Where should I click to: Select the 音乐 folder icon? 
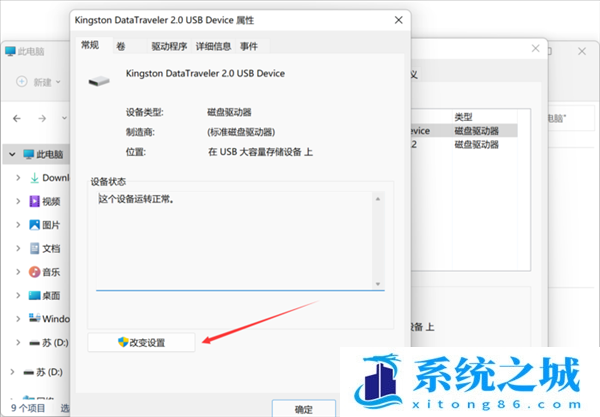point(34,271)
